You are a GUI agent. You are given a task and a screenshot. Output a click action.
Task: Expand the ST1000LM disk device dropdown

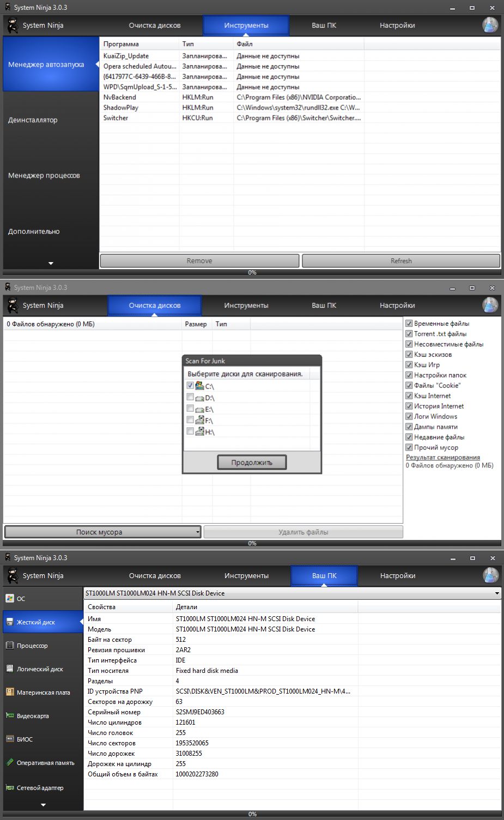496,593
